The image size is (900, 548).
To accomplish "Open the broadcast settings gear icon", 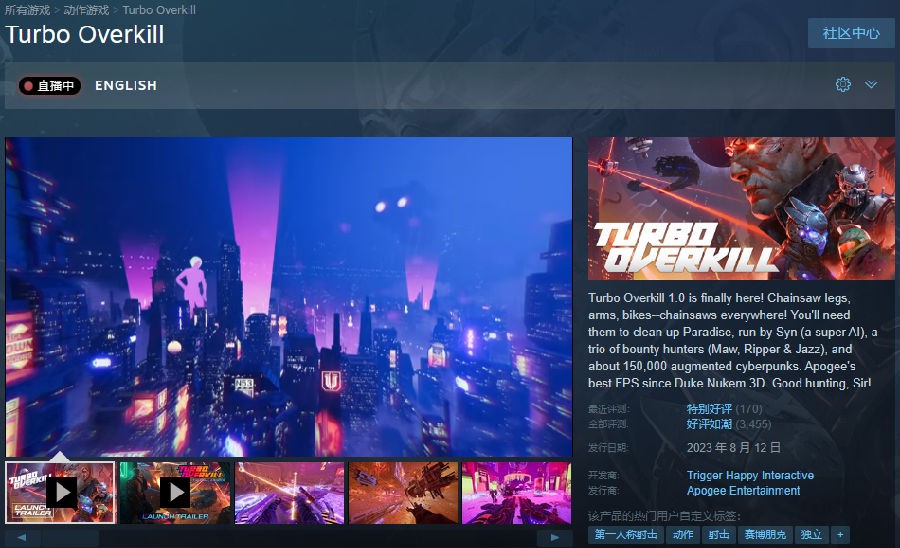I will click(x=843, y=85).
